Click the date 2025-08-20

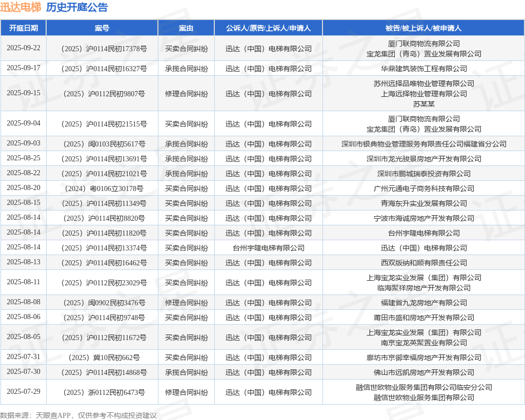[24, 187]
